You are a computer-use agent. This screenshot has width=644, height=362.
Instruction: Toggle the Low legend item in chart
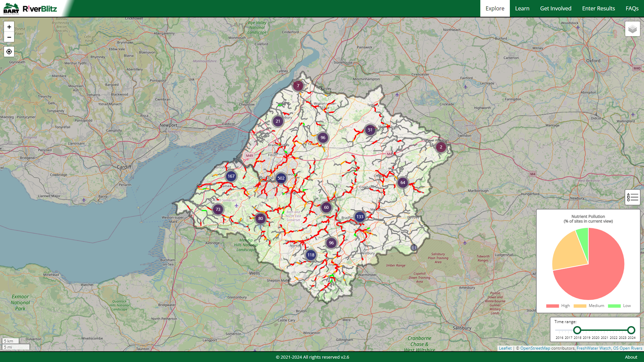619,306
